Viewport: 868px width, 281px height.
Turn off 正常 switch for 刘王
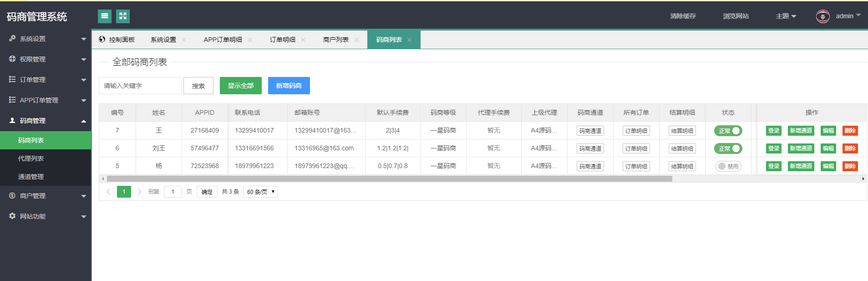[728, 148]
